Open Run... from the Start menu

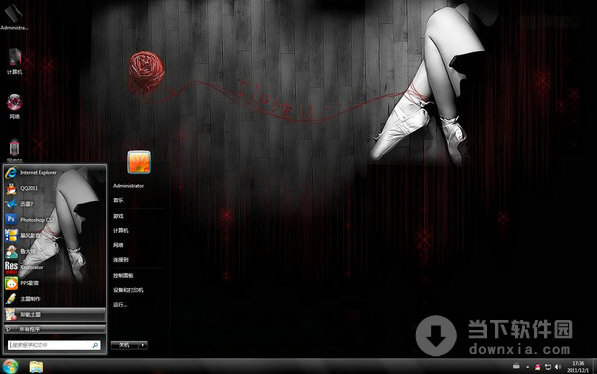[120, 305]
